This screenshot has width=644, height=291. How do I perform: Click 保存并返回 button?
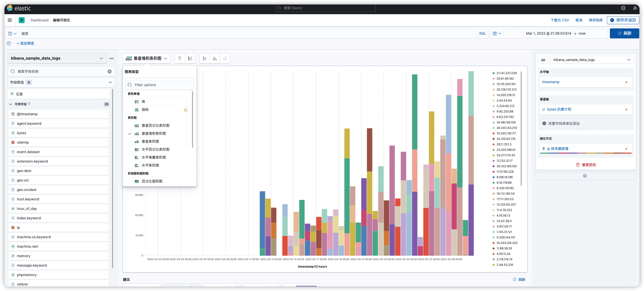[623, 20]
